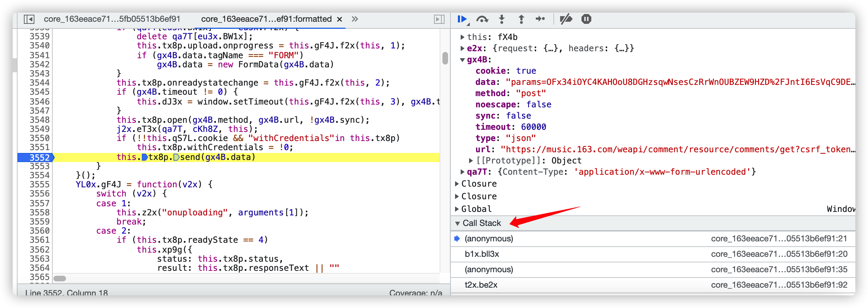Resume script execution

coord(463,19)
